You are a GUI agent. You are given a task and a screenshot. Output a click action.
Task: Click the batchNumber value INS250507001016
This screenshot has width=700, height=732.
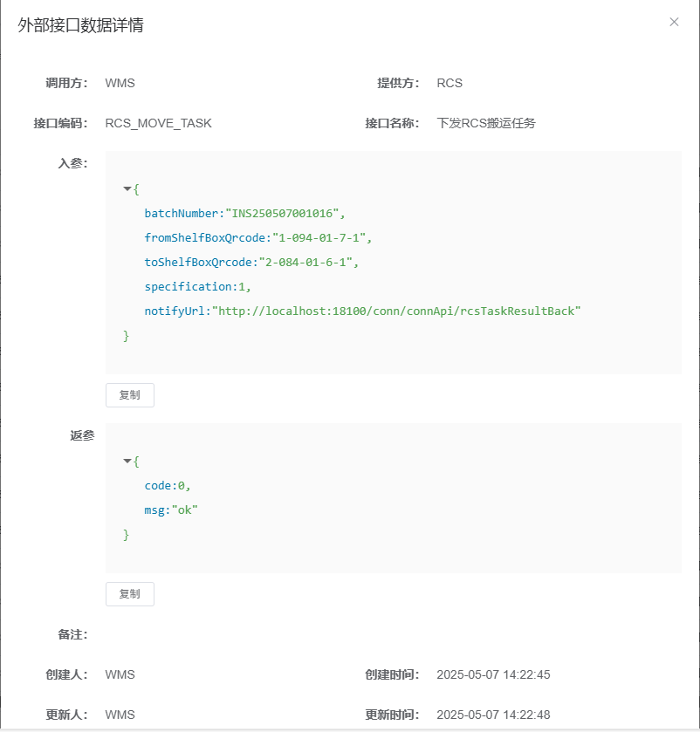point(282,214)
